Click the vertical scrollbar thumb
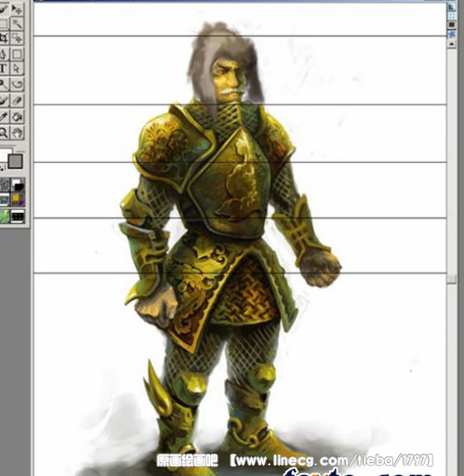The width and height of the screenshot is (464, 476). 452,279
